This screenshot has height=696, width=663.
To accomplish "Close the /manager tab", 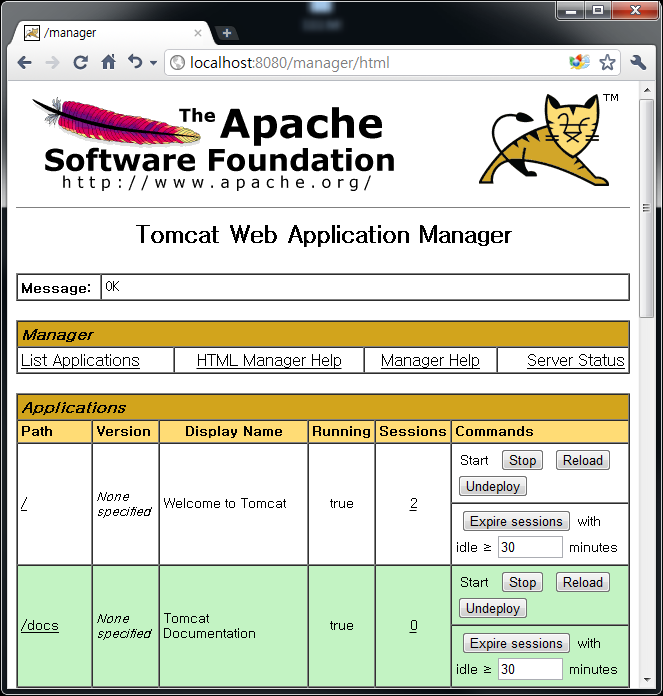I will (198, 33).
